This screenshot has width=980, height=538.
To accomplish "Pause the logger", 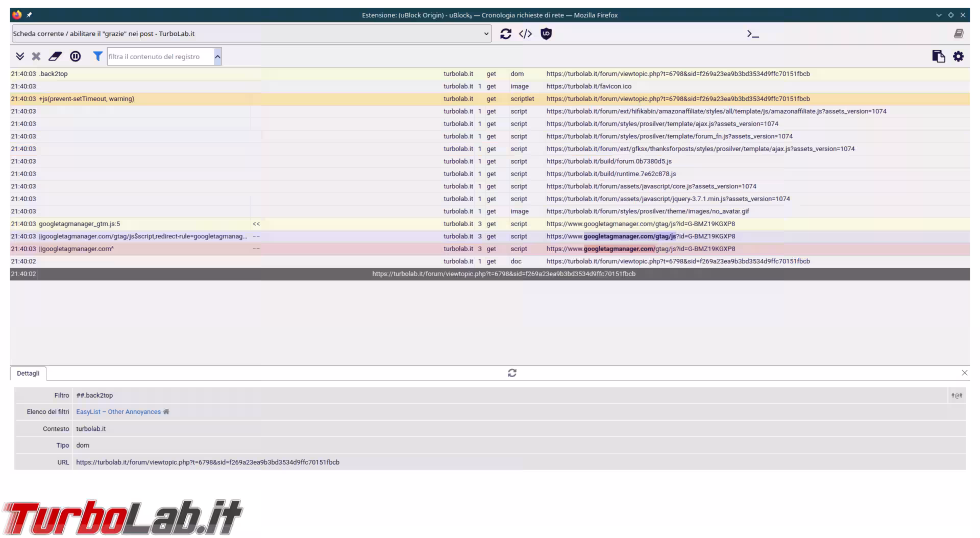I will click(x=76, y=56).
